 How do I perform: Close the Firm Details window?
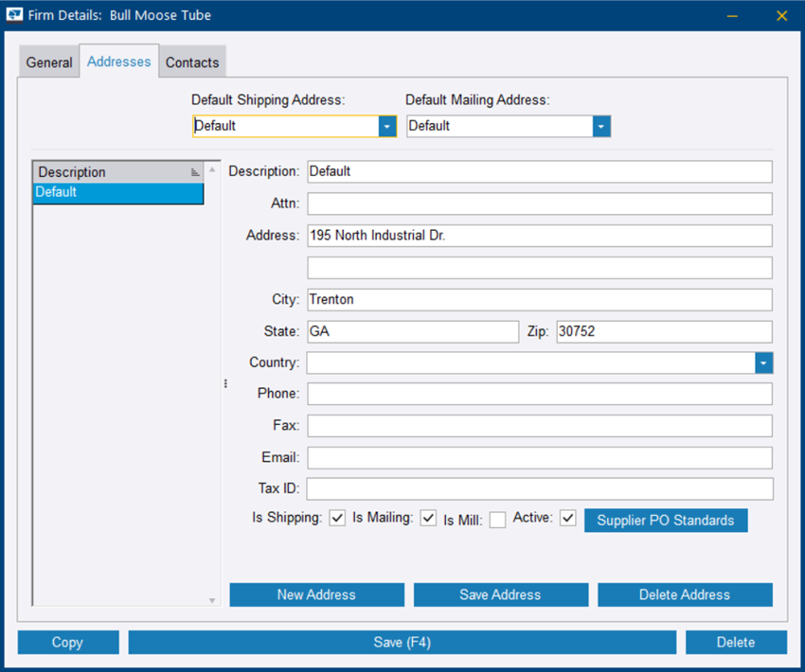781,15
